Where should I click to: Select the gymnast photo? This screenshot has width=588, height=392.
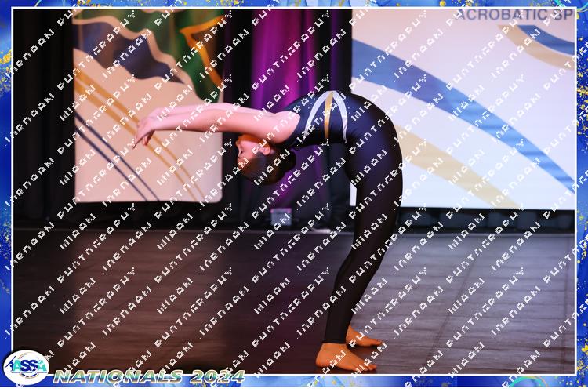(294, 191)
